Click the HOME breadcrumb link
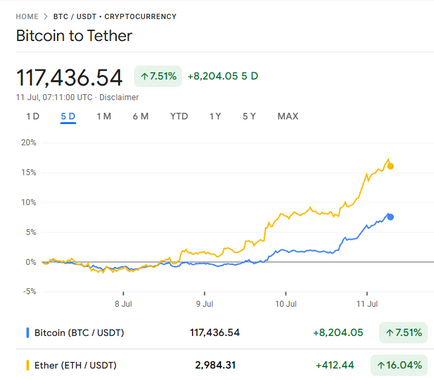Screen dimensions: 434x380 coord(27,16)
